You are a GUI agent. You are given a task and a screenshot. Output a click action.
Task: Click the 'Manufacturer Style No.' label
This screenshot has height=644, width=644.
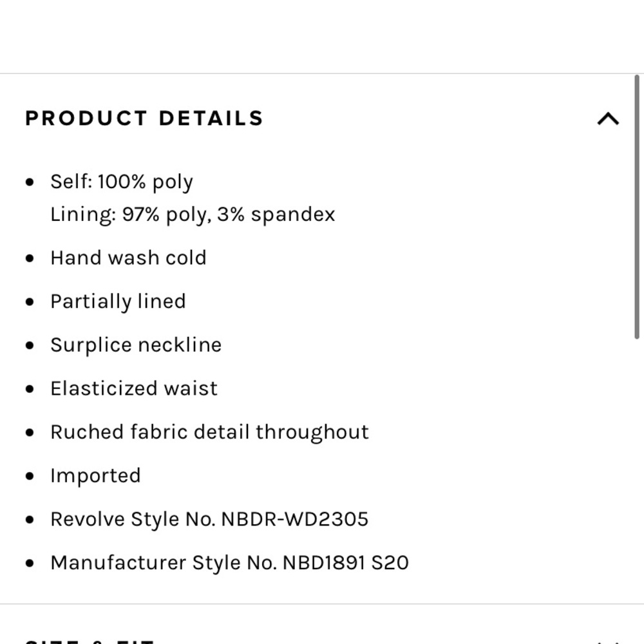pyautogui.click(x=164, y=563)
